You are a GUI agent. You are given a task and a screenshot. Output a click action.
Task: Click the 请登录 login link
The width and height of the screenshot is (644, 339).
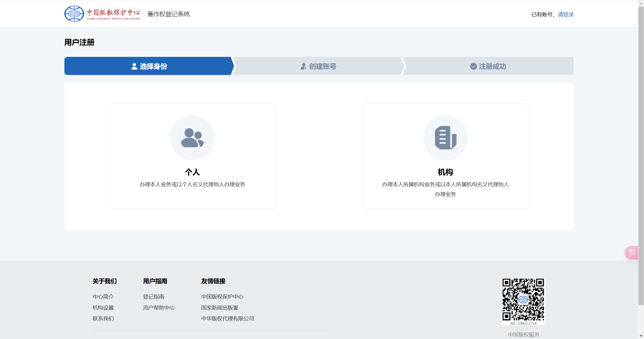[566, 15]
